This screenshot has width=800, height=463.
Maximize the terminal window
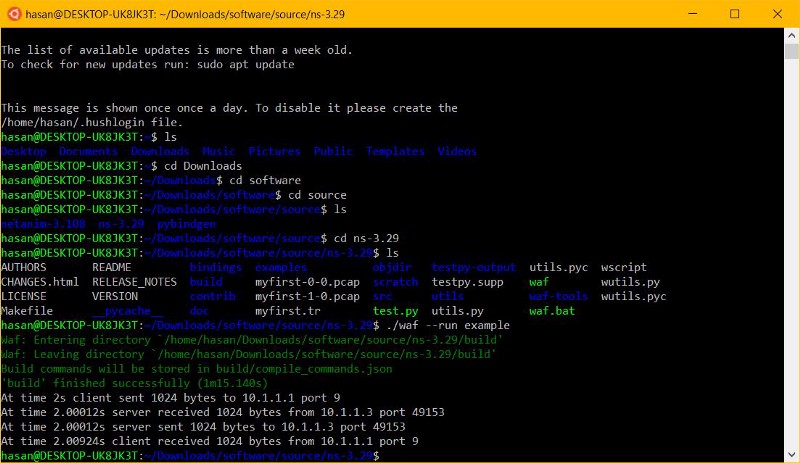click(734, 14)
